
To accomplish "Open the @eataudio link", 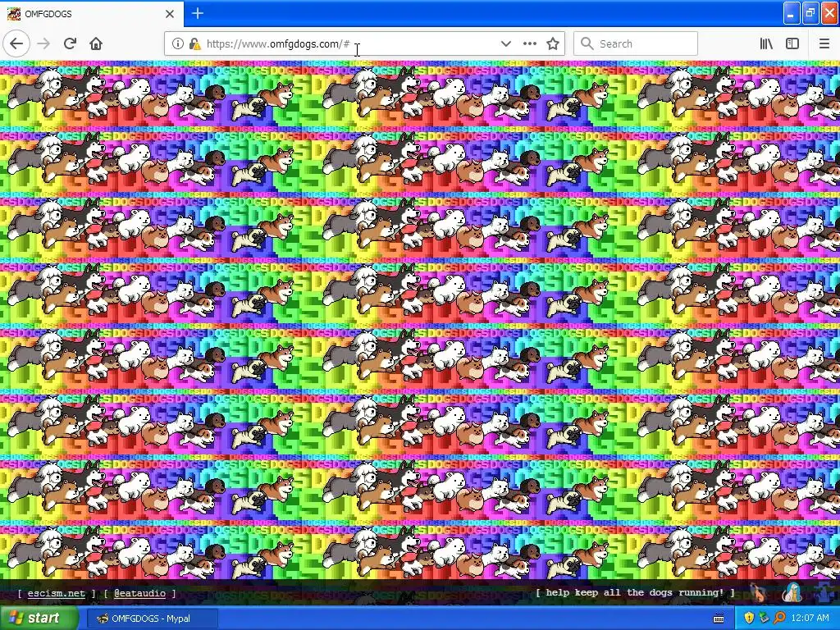I will pyautogui.click(x=139, y=593).
